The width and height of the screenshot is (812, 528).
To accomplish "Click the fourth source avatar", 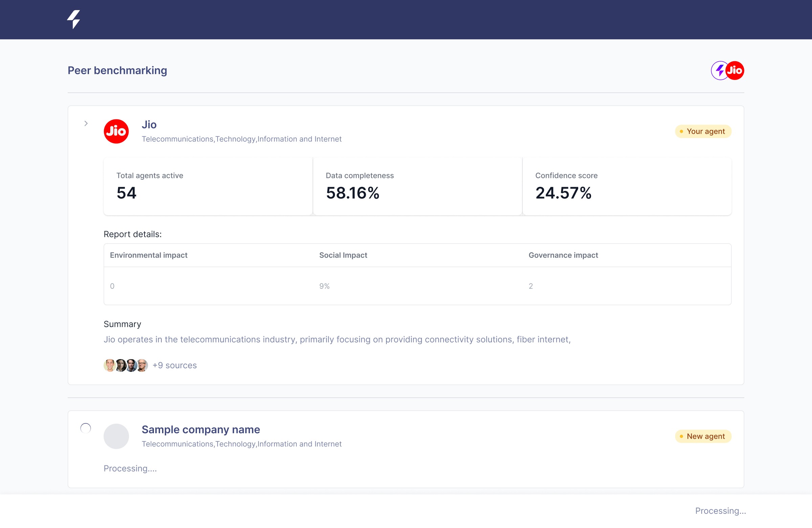I will tap(142, 365).
